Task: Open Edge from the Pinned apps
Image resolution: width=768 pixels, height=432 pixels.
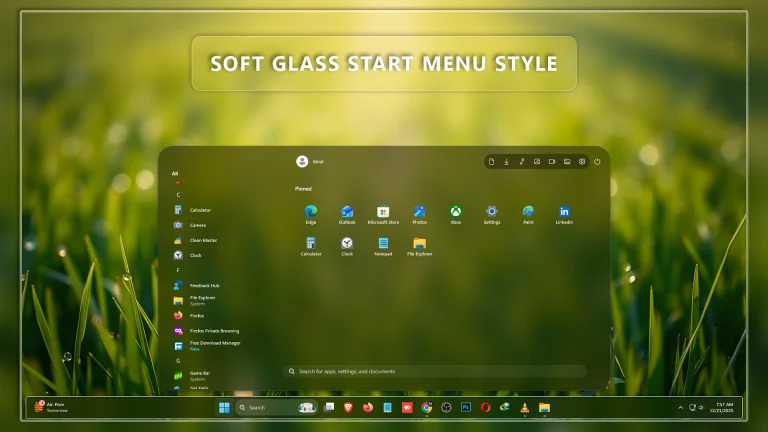Action: click(311, 215)
